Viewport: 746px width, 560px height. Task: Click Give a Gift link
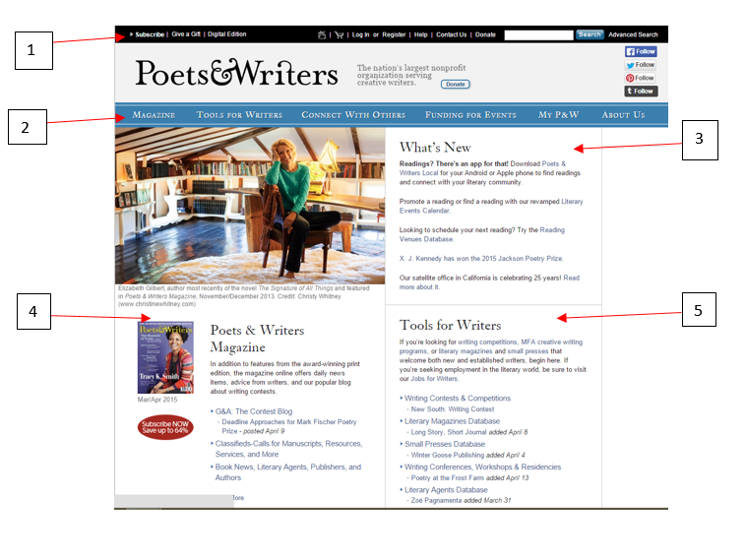click(186, 34)
